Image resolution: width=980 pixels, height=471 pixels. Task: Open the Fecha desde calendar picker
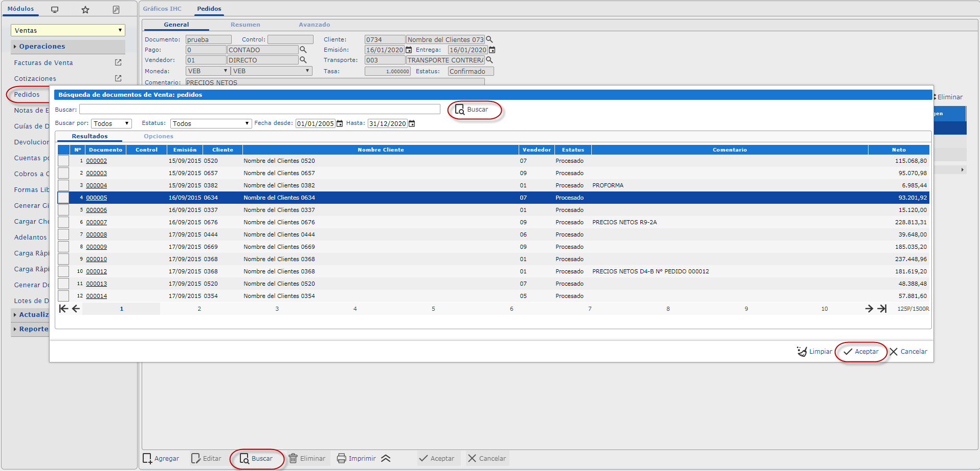tap(340, 123)
